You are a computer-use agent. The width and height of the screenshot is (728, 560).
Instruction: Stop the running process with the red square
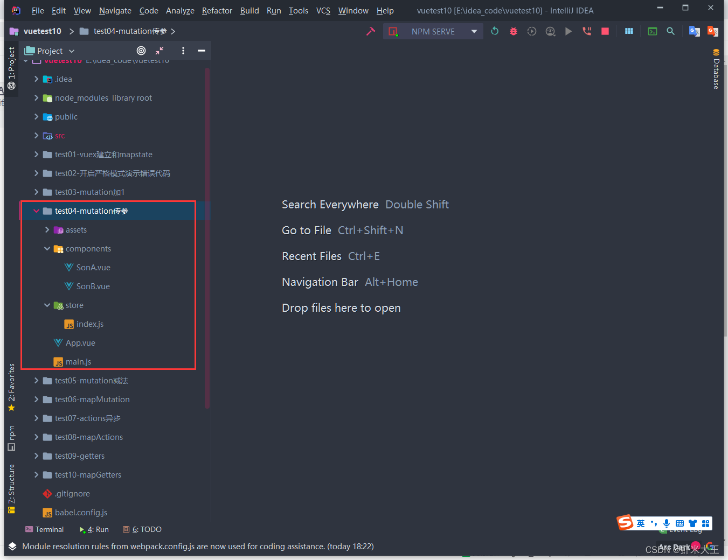click(605, 31)
